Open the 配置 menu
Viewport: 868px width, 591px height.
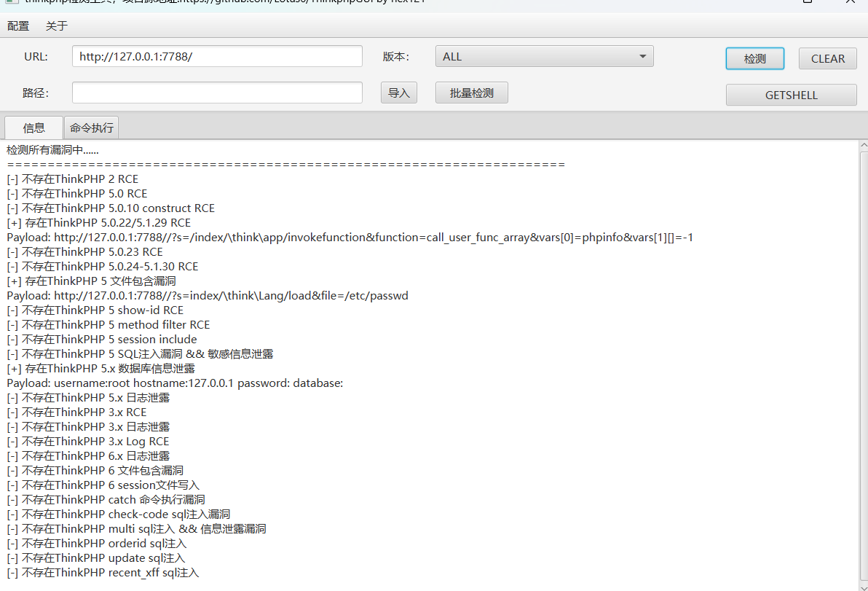click(x=18, y=26)
